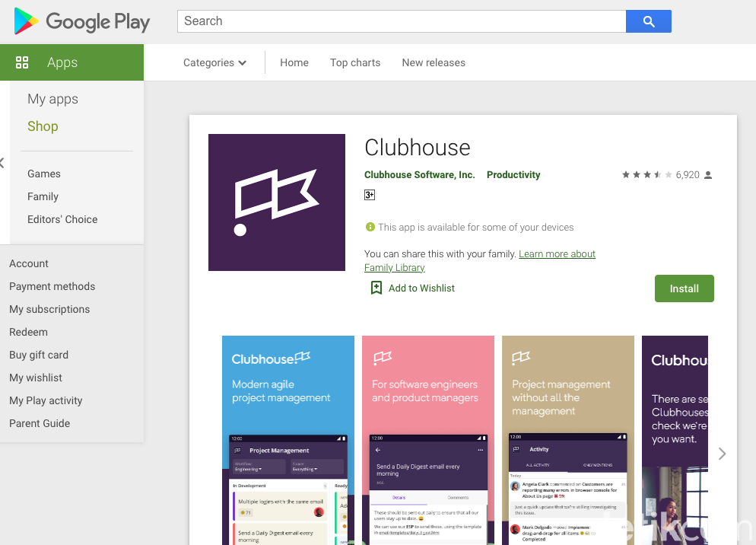Open Top charts tab

pyautogui.click(x=355, y=62)
